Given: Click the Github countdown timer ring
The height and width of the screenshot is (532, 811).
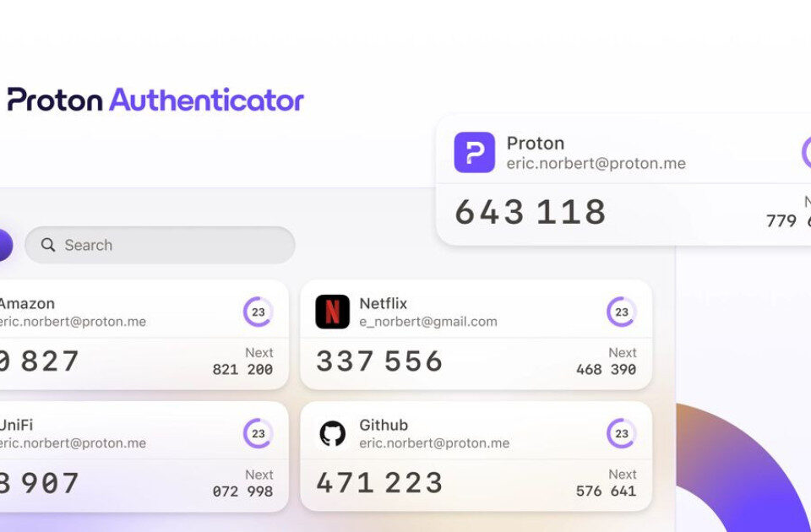Looking at the screenshot, I should 621,433.
